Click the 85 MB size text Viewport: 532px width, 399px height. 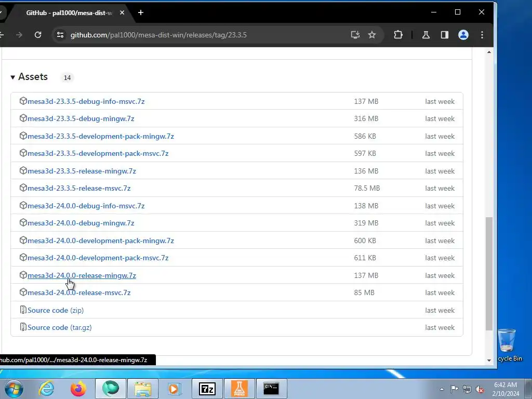pyautogui.click(x=364, y=293)
